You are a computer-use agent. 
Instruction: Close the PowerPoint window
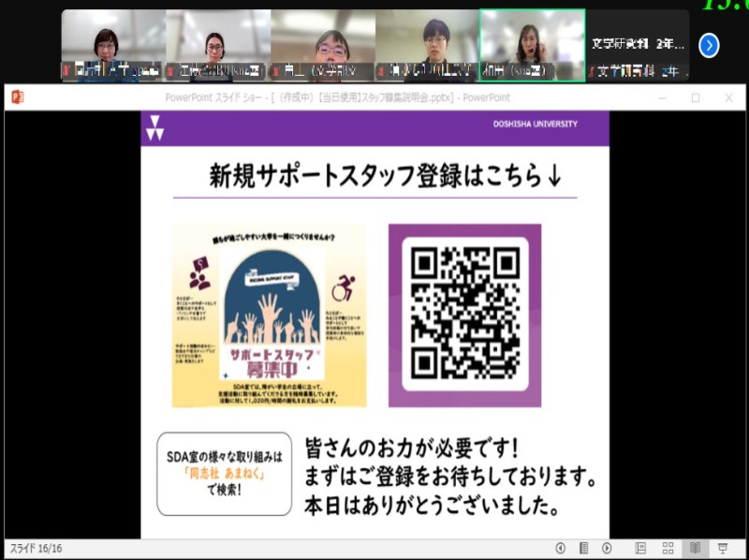coord(728,98)
